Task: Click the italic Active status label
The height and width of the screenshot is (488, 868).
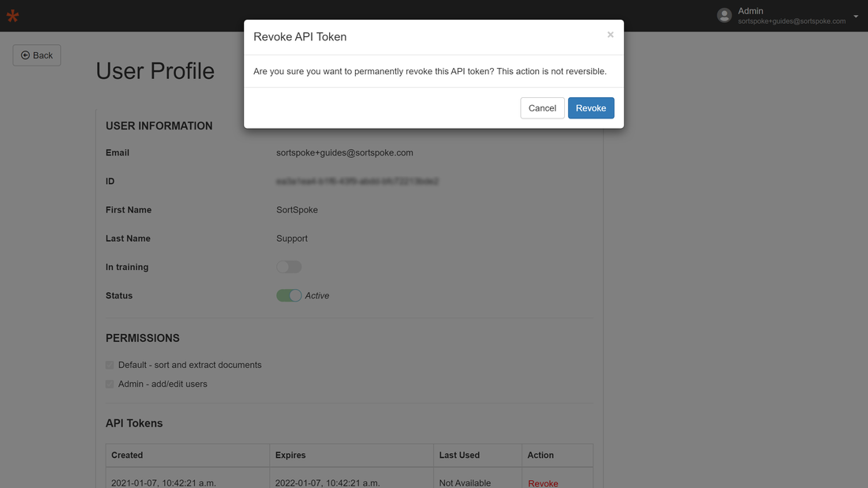Action: 317,296
